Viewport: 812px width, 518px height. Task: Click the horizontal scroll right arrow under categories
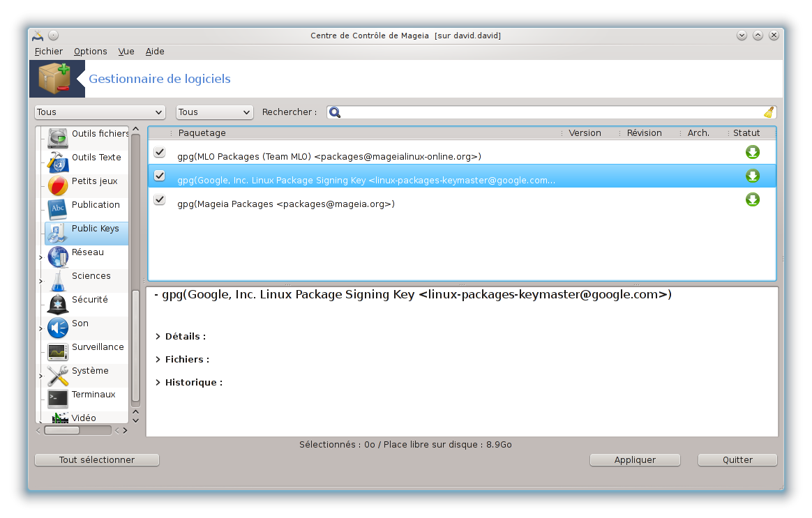125,431
